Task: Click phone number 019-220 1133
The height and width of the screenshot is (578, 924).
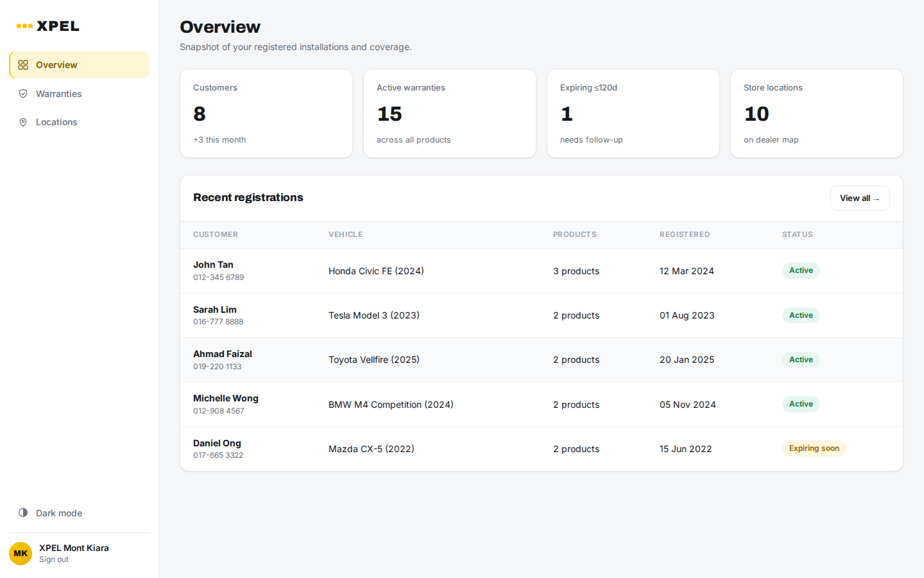Action: click(218, 367)
